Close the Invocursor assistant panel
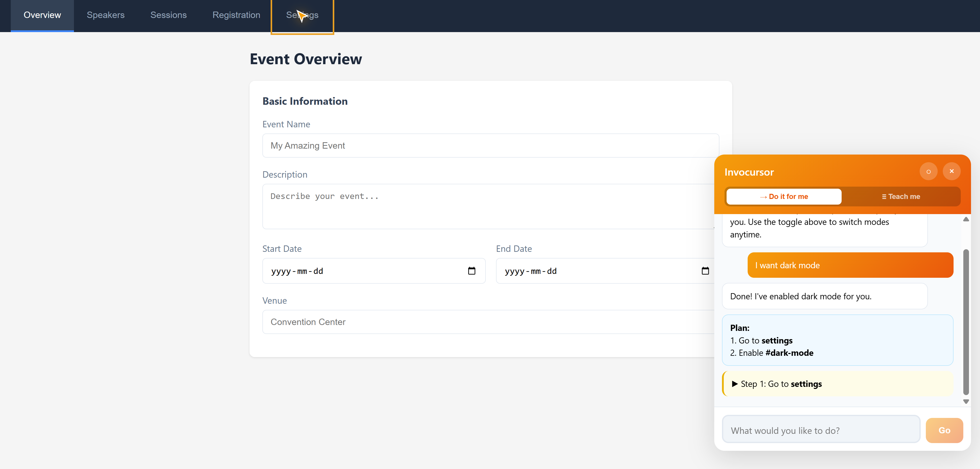This screenshot has width=980, height=469. pyautogui.click(x=952, y=171)
